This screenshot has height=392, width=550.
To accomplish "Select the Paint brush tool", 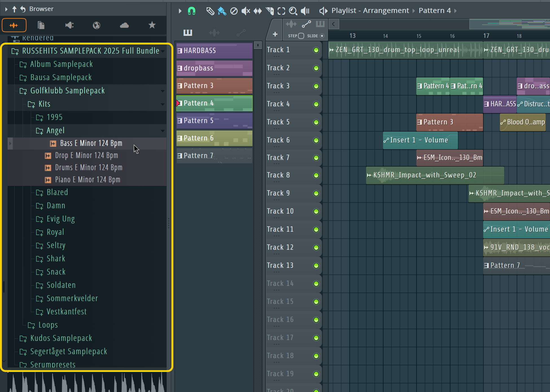I will (x=222, y=11).
